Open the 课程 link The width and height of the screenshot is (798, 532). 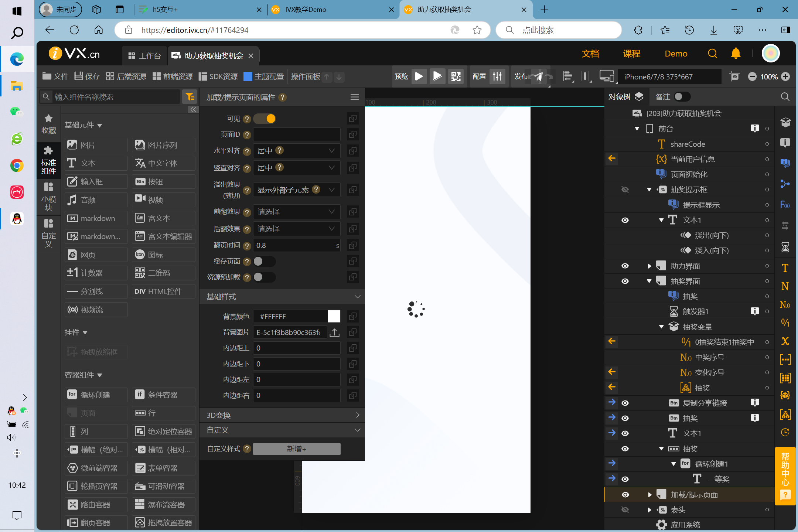tap(632, 54)
